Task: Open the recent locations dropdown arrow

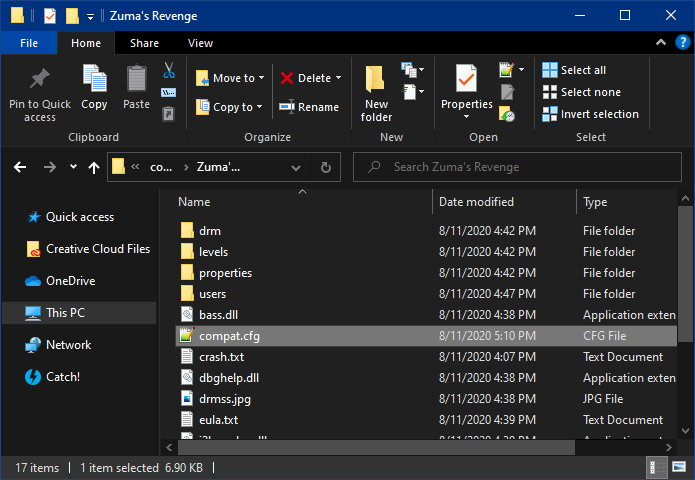Action: (x=73, y=167)
